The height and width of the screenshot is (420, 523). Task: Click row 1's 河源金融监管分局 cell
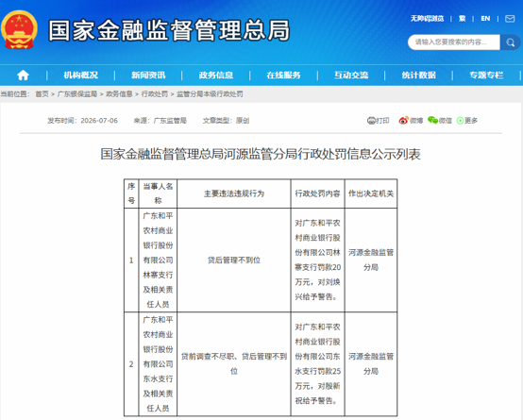[x=371, y=260]
